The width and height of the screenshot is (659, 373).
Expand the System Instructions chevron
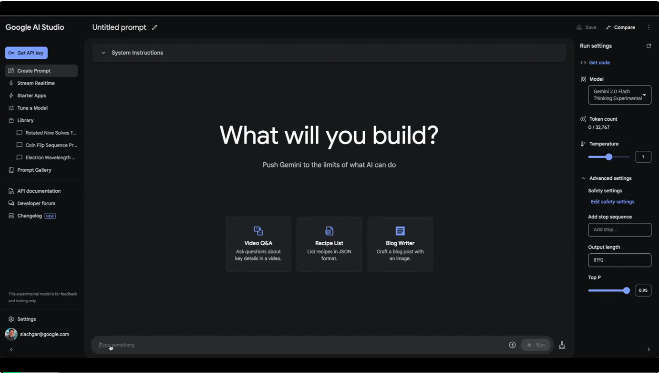click(x=103, y=53)
